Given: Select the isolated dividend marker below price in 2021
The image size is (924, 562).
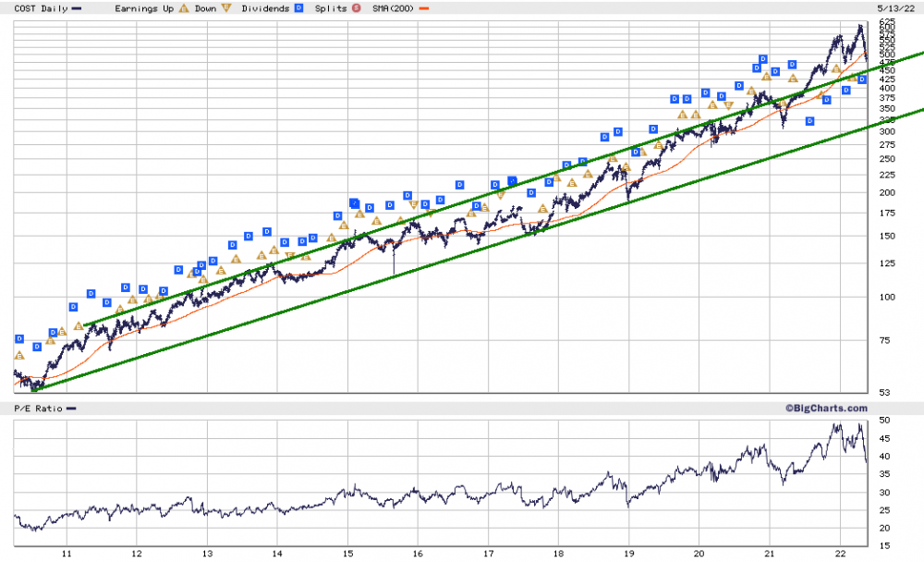Looking at the screenshot, I should [809, 121].
